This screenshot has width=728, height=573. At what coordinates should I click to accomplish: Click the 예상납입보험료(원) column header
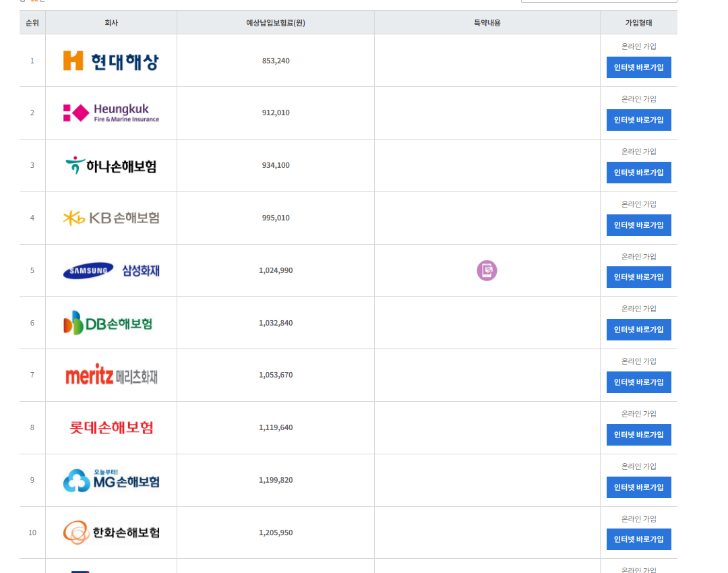(275, 23)
